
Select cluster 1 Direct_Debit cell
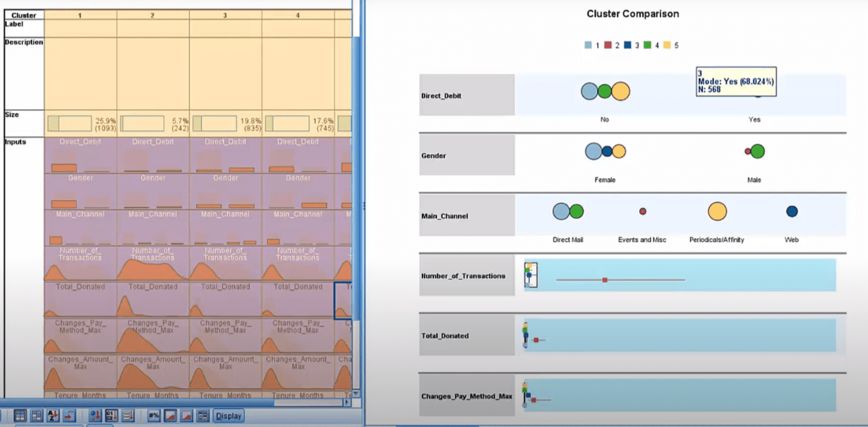click(80, 155)
